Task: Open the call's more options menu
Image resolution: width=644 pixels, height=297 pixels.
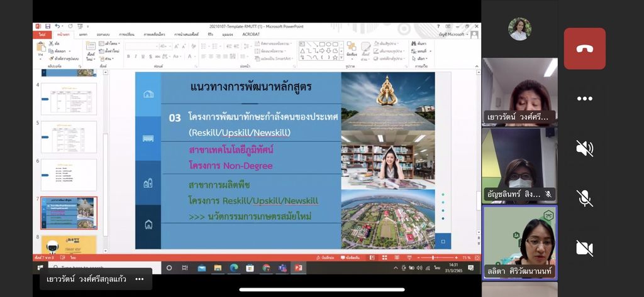Action: 584,99
